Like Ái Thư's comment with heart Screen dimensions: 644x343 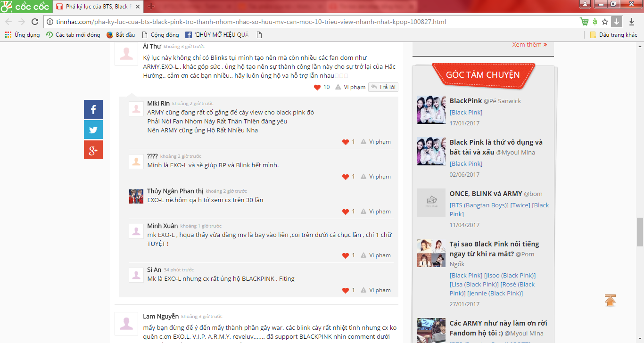[x=317, y=87]
